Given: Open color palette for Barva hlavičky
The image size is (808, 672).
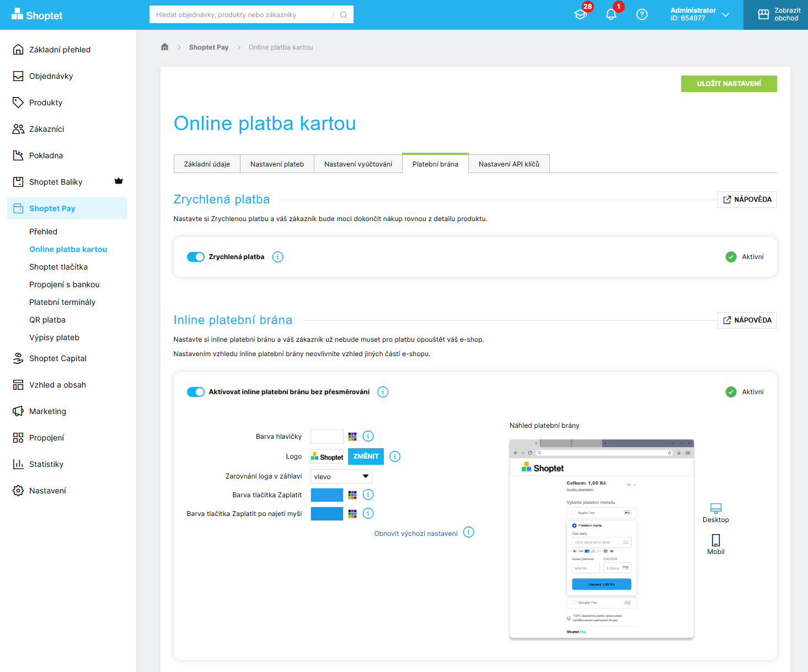Looking at the screenshot, I should pyautogui.click(x=352, y=437).
